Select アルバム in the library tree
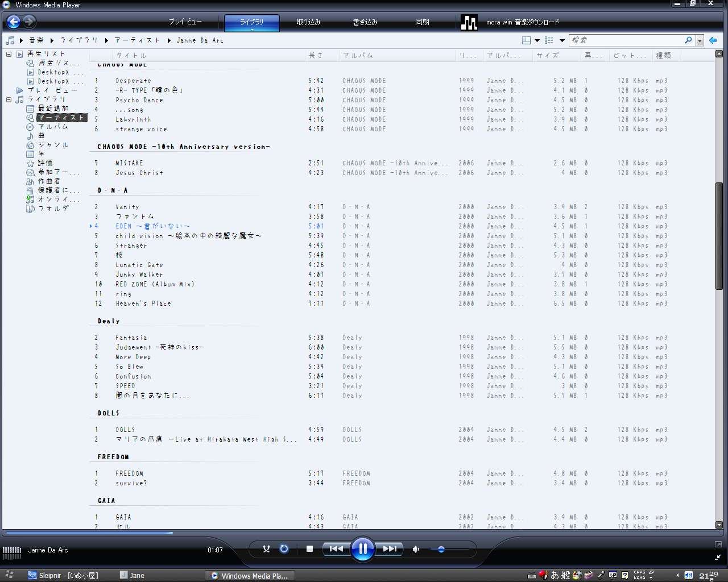This screenshot has height=582, width=728. pos(53,127)
